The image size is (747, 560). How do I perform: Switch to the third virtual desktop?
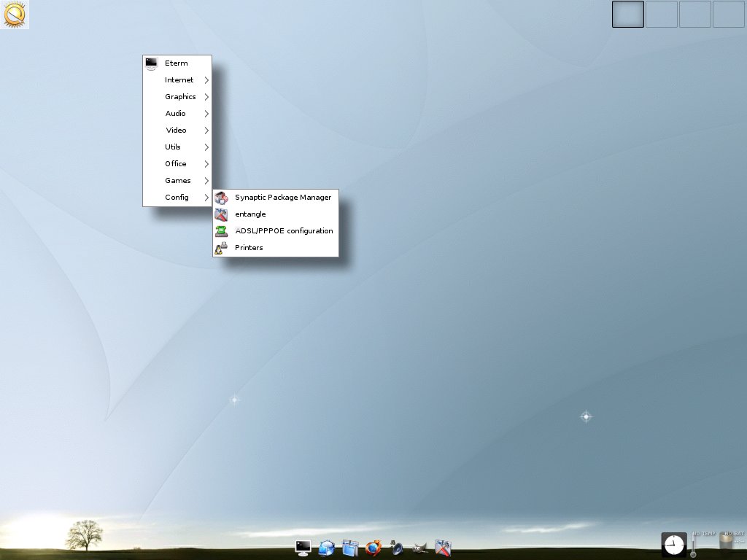(694, 14)
